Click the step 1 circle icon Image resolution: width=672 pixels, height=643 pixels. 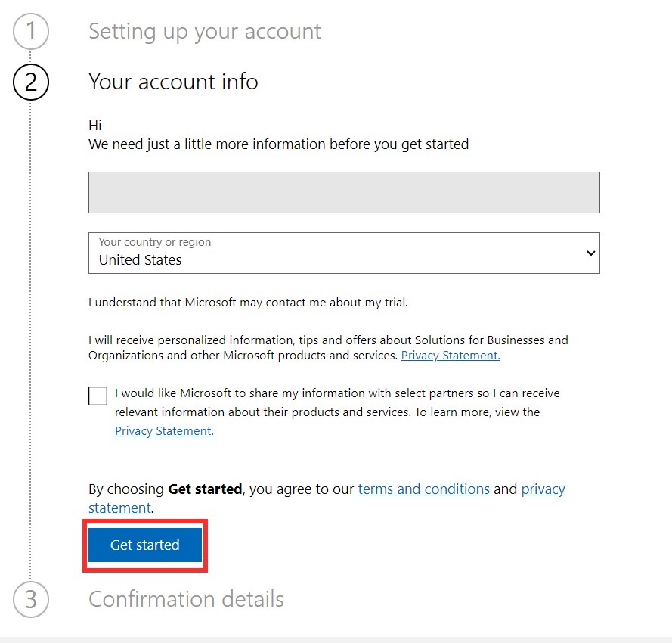pyautogui.click(x=31, y=32)
